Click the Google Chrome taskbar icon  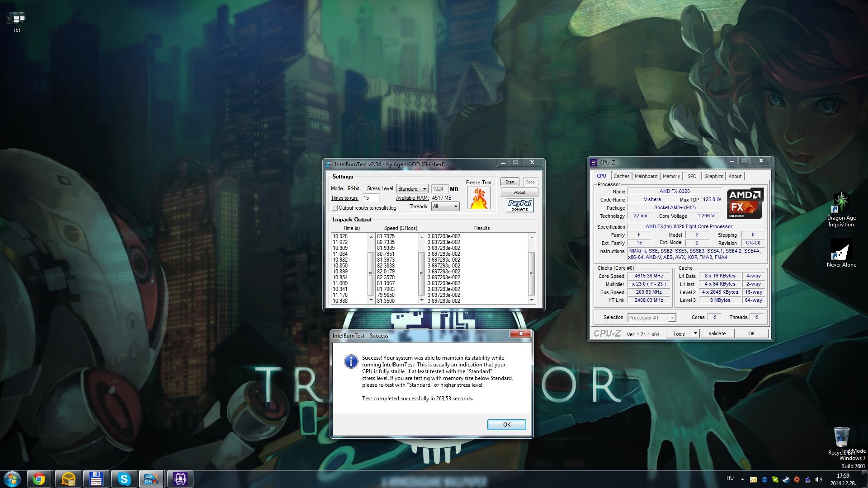click(39, 479)
